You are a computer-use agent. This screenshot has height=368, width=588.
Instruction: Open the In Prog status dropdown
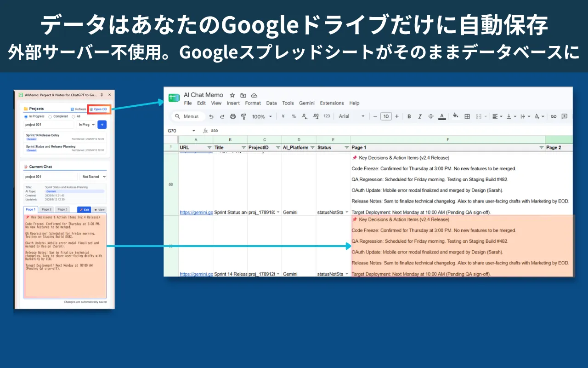[x=86, y=125]
